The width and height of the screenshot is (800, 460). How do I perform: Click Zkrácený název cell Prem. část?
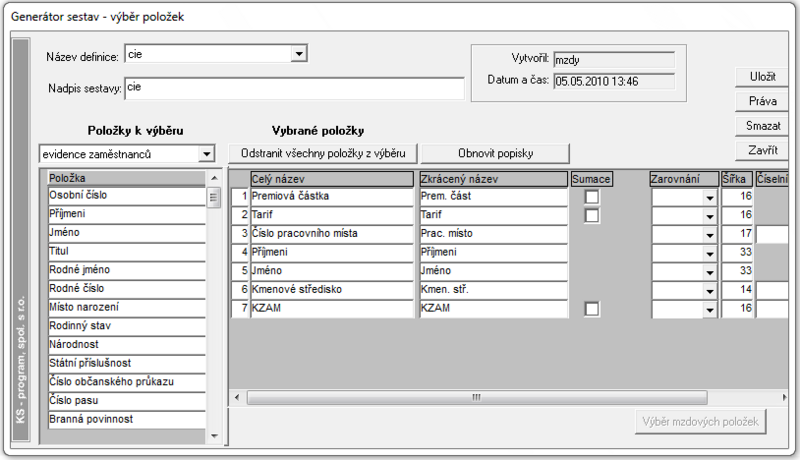coord(493,196)
